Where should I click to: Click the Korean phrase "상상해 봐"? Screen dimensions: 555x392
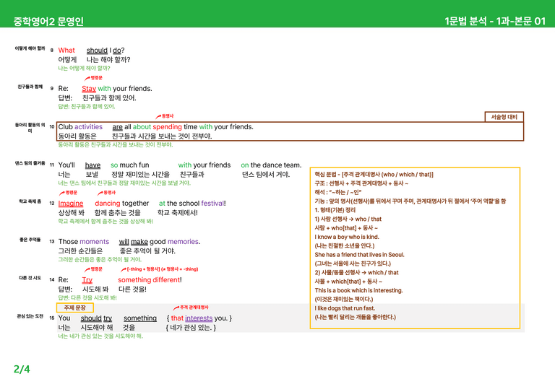click(x=72, y=213)
